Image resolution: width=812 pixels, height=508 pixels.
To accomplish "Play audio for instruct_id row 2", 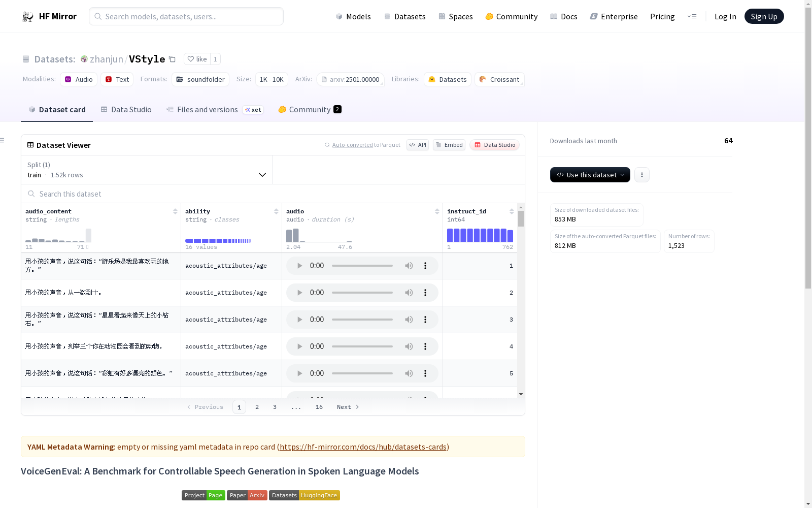I will [x=299, y=293].
